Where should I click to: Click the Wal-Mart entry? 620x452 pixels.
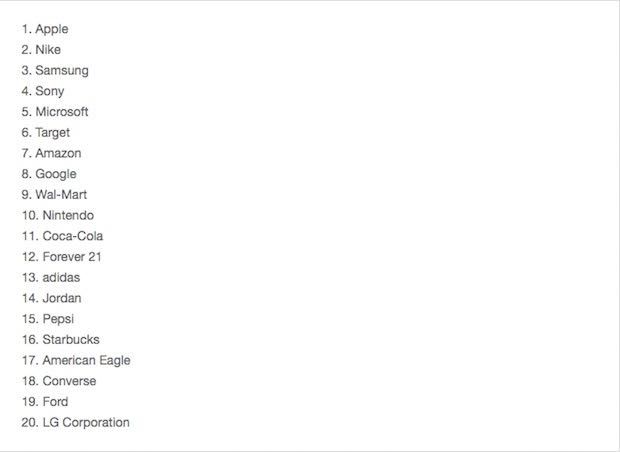pyautogui.click(x=54, y=195)
